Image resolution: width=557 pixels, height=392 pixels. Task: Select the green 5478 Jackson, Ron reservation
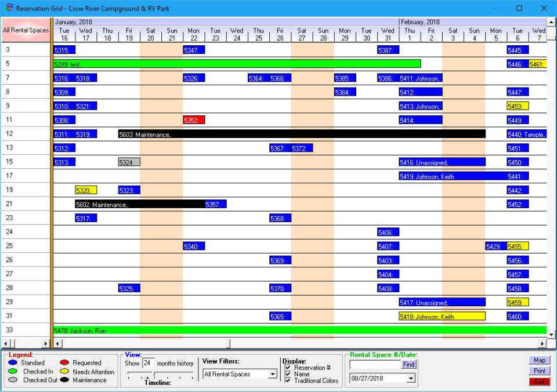pos(300,330)
